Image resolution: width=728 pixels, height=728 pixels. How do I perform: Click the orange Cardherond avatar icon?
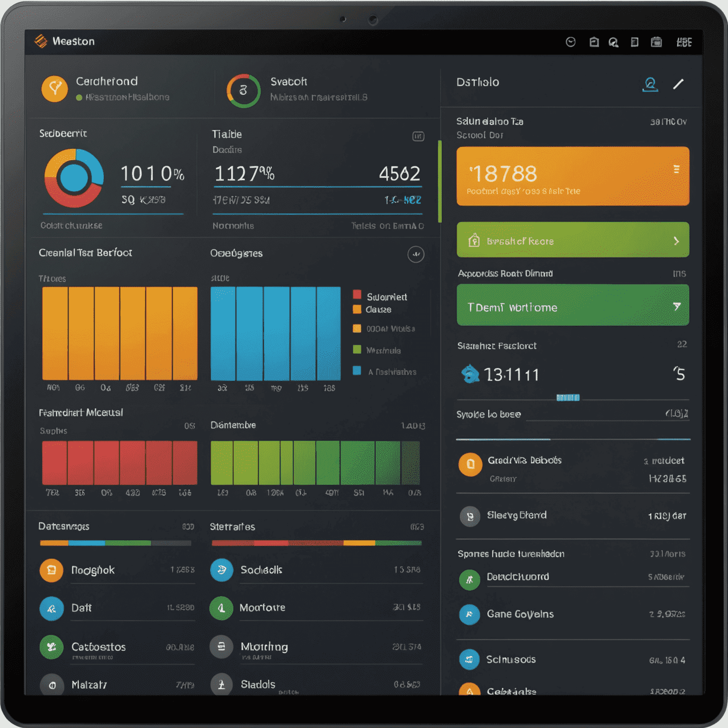tap(55, 88)
